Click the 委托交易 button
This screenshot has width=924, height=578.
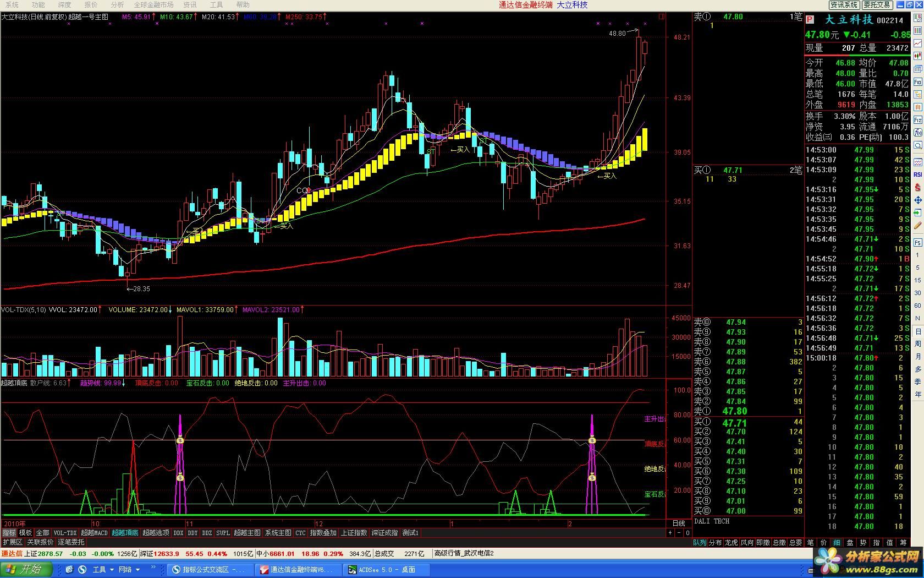(x=877, y=4)
